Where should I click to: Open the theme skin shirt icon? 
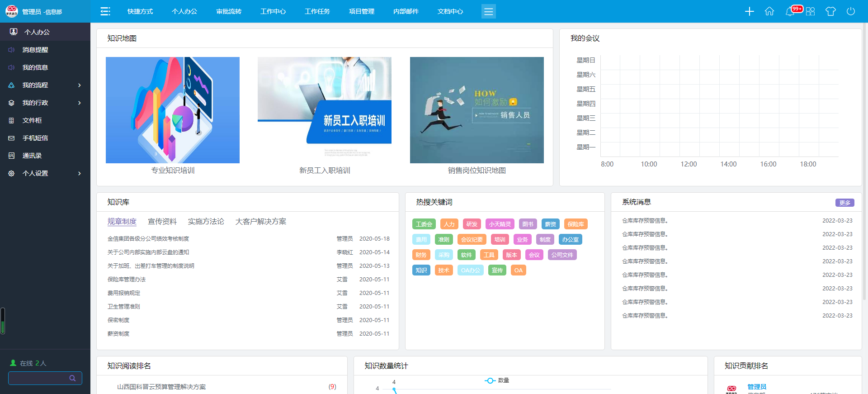click(x=830, y=11)
